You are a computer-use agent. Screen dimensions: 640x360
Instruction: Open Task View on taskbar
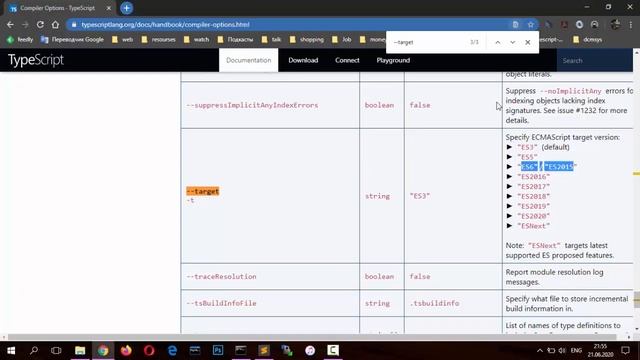(56, 351)
